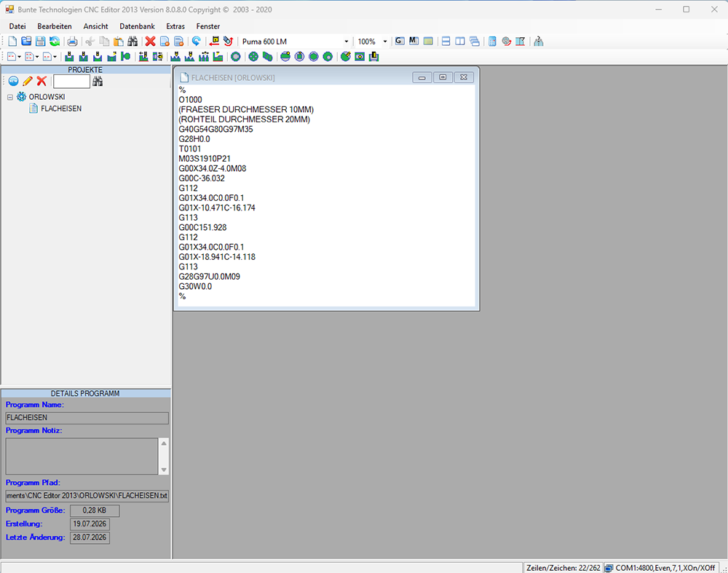Click the blue undo arrow icon
This screenshot has height=573, width=728.
coord(197,42)
